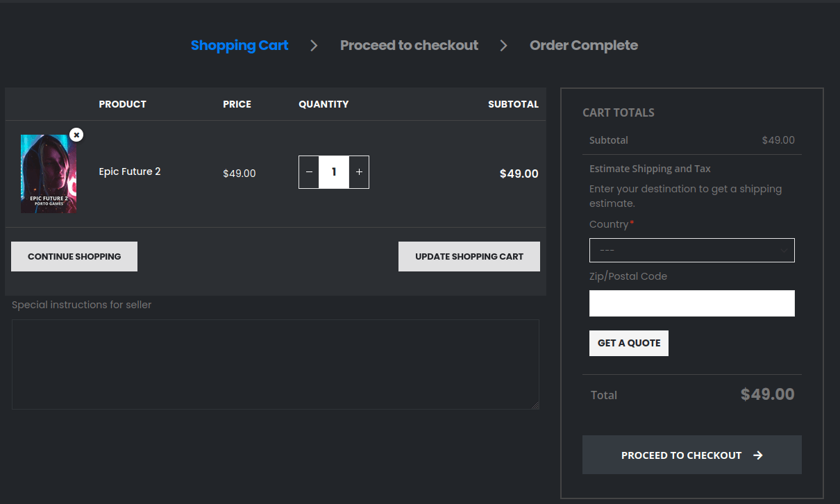
Task: Open the Epic Future 2 product link
Action: (x=129, y=171)
